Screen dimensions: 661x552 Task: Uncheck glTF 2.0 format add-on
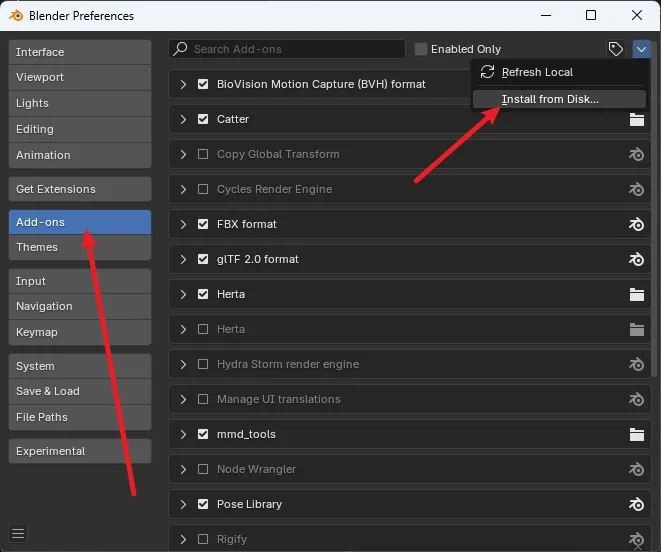click(x=203, y=259)
